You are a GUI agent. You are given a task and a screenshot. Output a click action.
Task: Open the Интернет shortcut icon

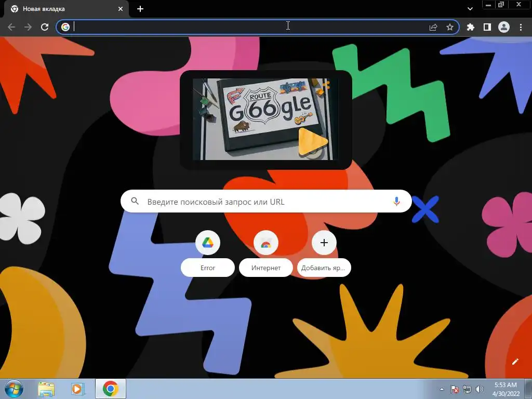coord(265,243)
